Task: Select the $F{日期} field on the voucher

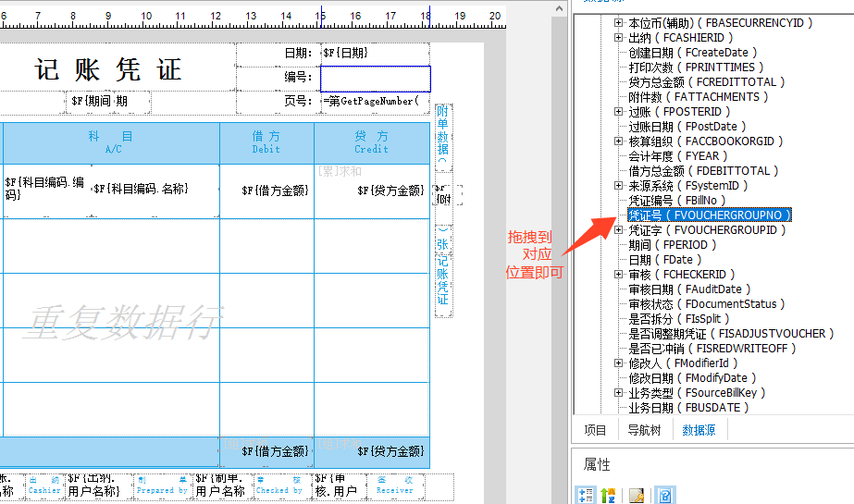Action: coord(376,54)
